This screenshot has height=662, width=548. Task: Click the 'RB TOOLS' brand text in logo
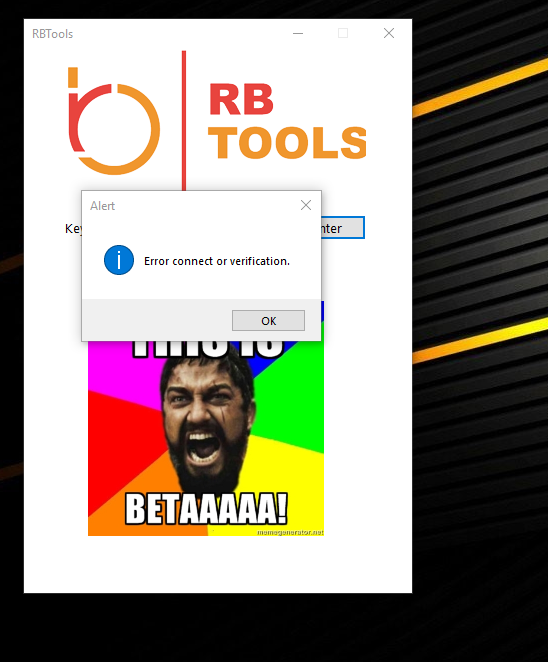[288, 121]
